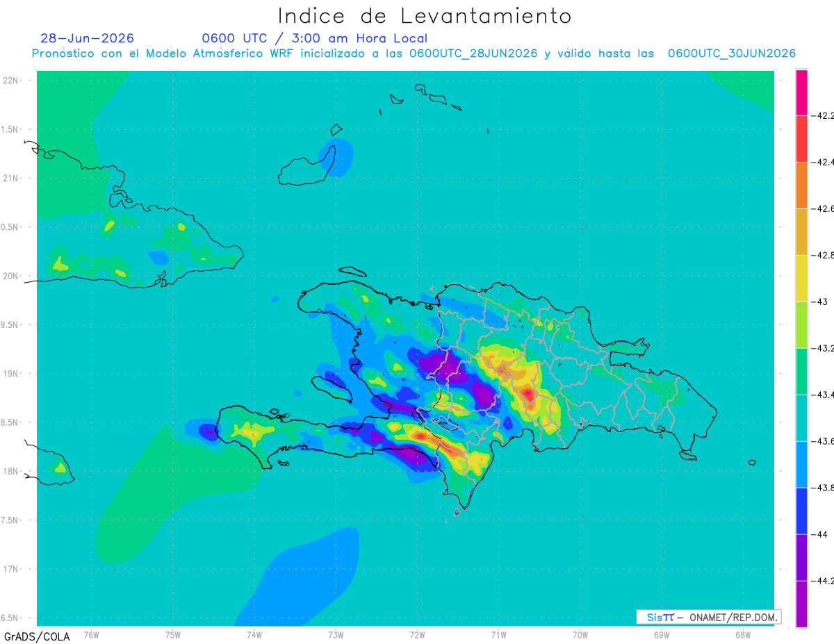Click the '21N' latitude label
834x644 pixels.
pyautogui.click(x=10, y=178)
